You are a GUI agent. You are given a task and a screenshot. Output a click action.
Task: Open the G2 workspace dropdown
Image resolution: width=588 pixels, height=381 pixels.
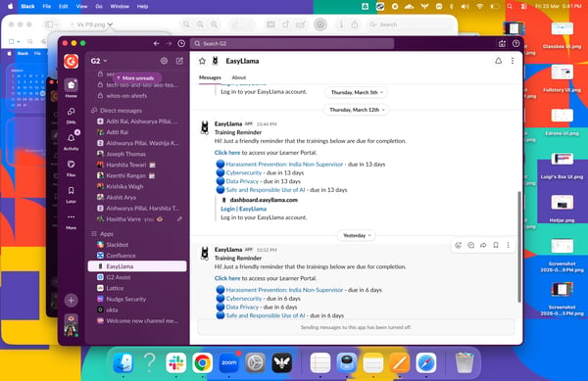coord(99,61)
